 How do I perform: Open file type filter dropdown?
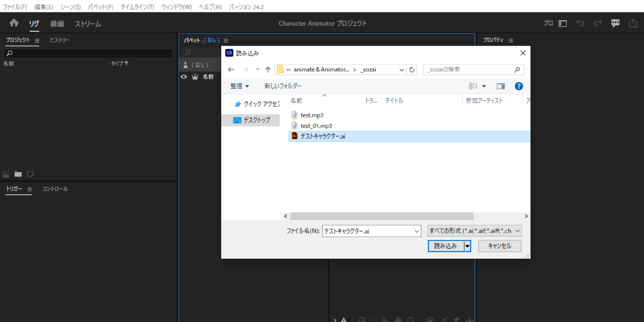[x=475, y=231]
